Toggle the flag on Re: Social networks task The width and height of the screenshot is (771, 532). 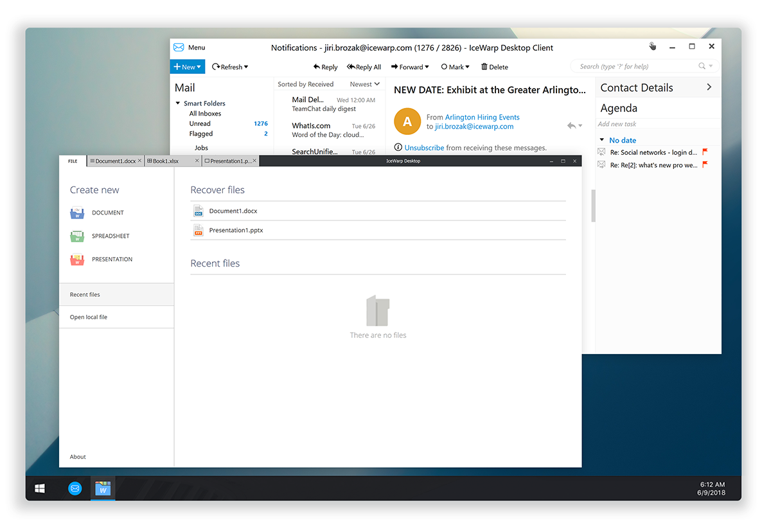(x=705, y=152)
